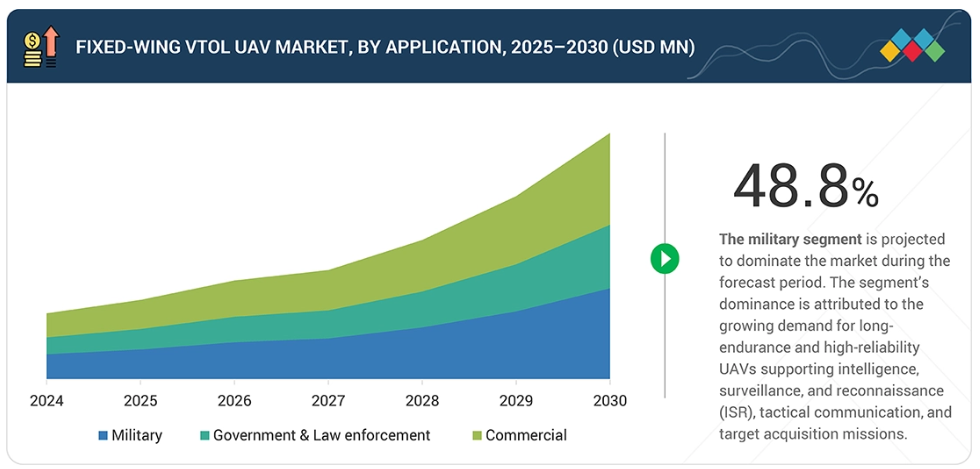Select the 2029 label on the x-axis
Screen dimensions: 980x469
coord(515,401)
